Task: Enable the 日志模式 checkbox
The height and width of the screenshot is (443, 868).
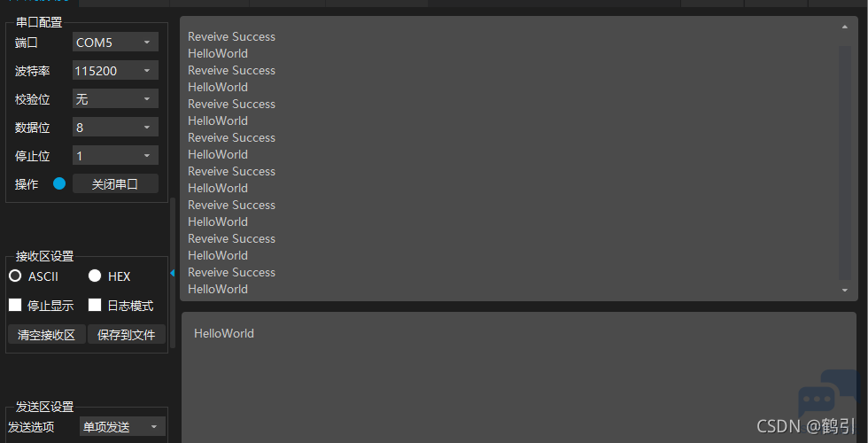Action: point(95,305)
